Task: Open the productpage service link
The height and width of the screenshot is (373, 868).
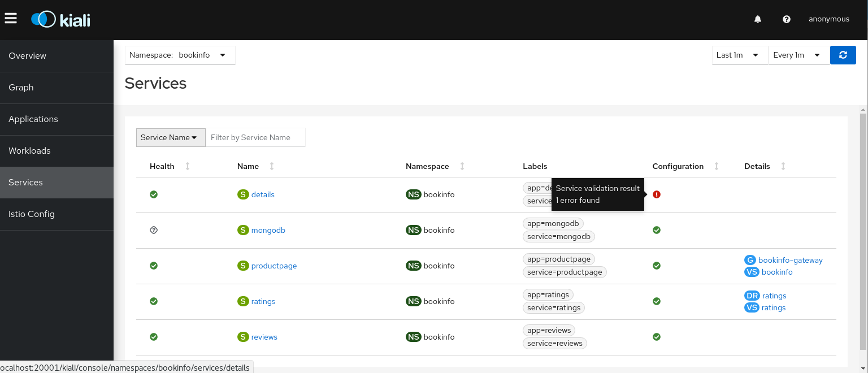Action: click(x=274, y=266)
